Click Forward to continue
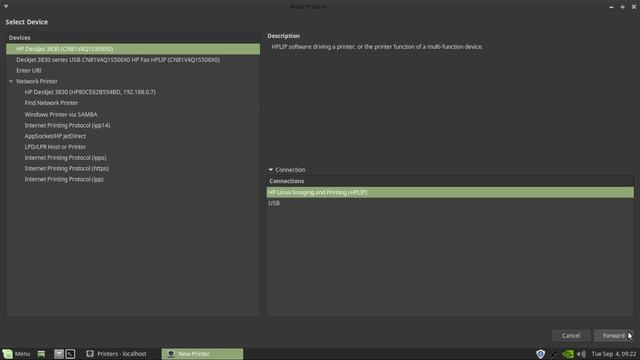640x360 pixels. 613,336
